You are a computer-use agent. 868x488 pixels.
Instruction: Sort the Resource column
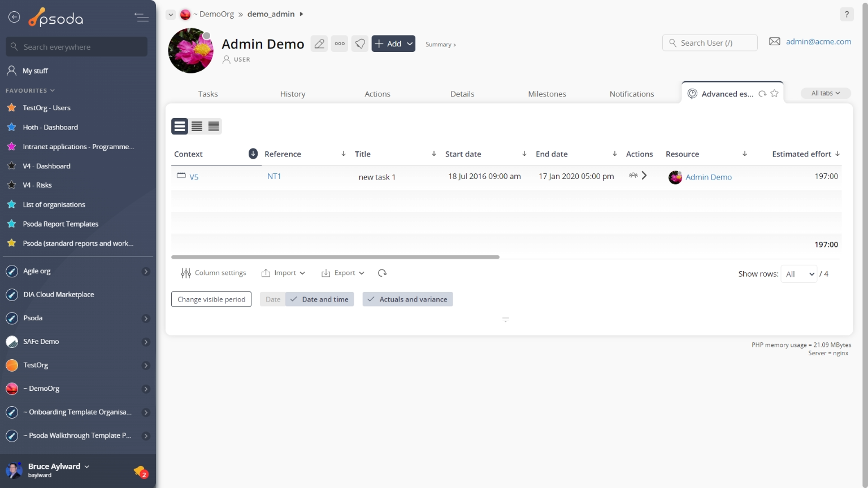click(745, 154)
